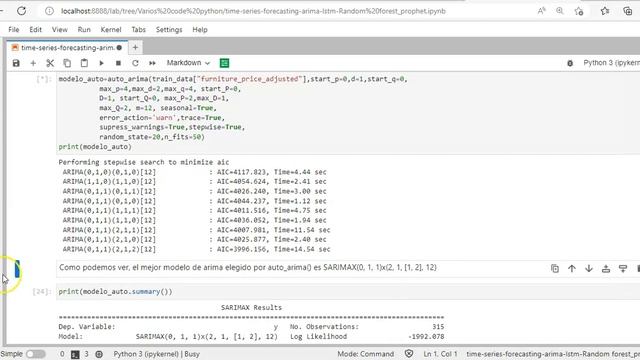Open the File menu

point(13,29)
